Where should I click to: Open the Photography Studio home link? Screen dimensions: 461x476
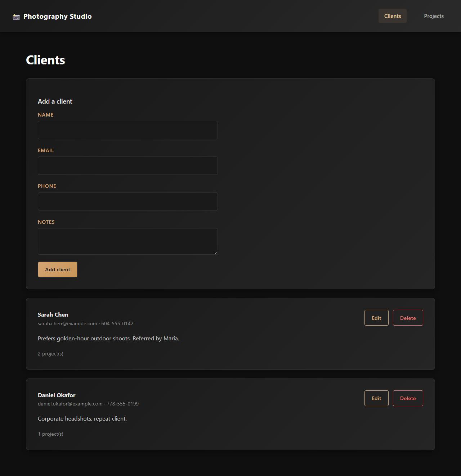click(52, 16)
